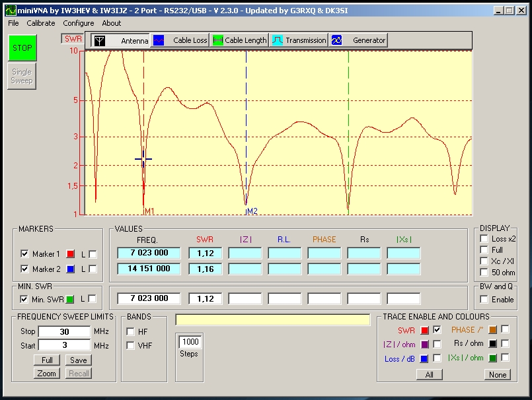Toggle the |Xs| / ohm trace checkbox

(x=505, y=357)
